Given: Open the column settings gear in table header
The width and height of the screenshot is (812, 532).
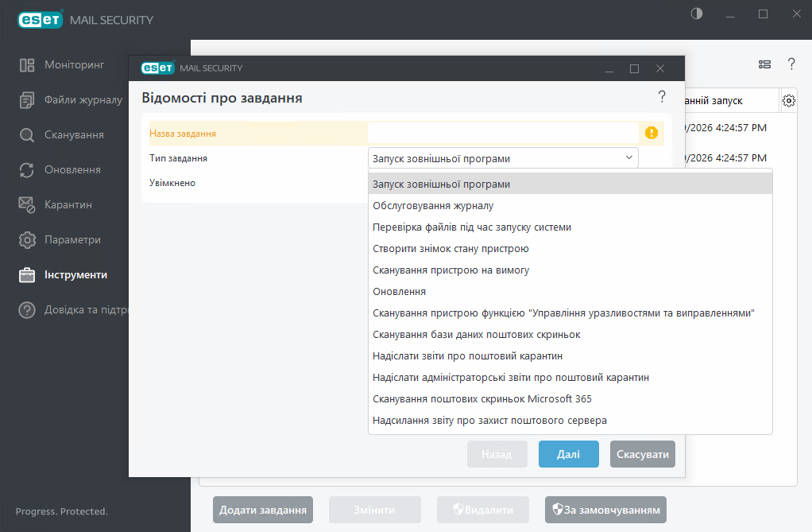Looking at the screenshot, I should pos(789,100).
